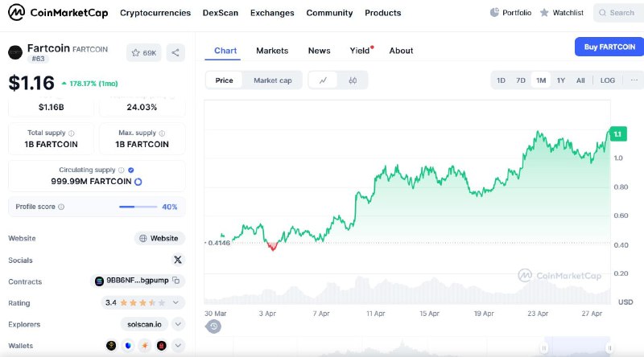Expand the Rating 3.4 dropdown
This screenshot has height=357, width=644.
(x=175, y=303)
